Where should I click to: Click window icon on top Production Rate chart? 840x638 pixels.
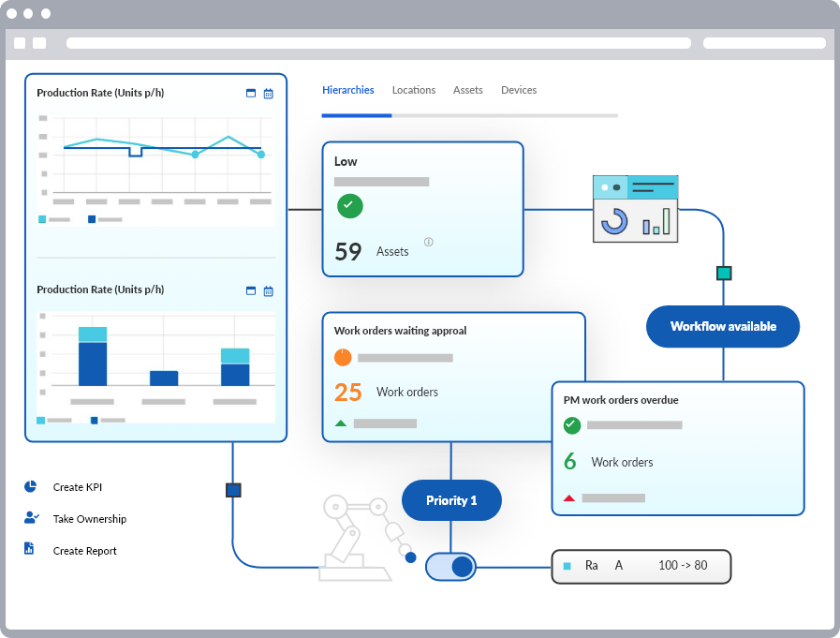click(x=250, y=94)
